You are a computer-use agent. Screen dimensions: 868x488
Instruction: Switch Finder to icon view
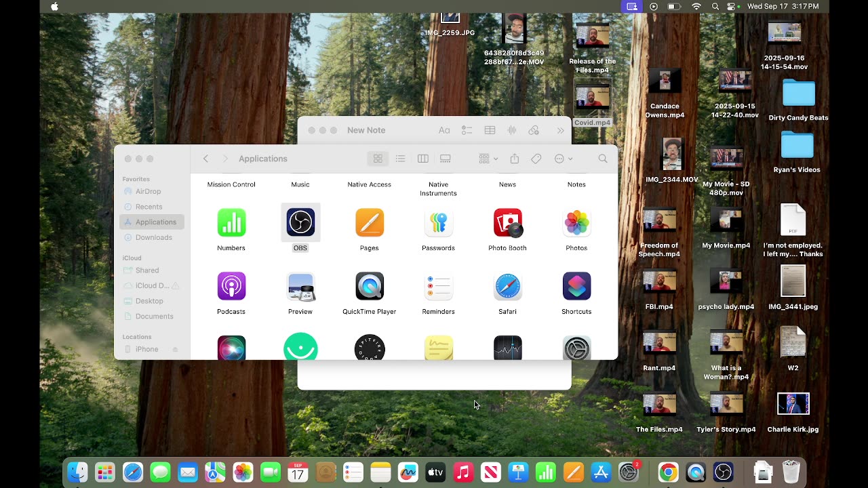378,159
